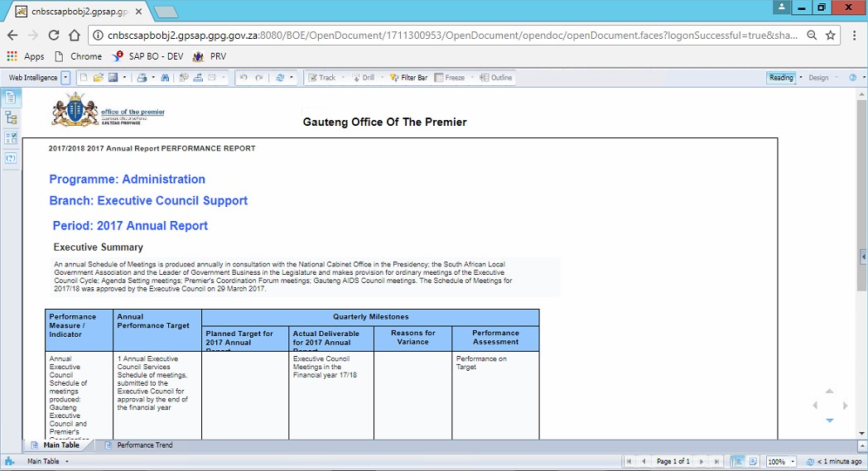This screenshot has width=868, height=471.
Task: Open the Navigation Map side panel icon
Action: (x=11, y=118)
